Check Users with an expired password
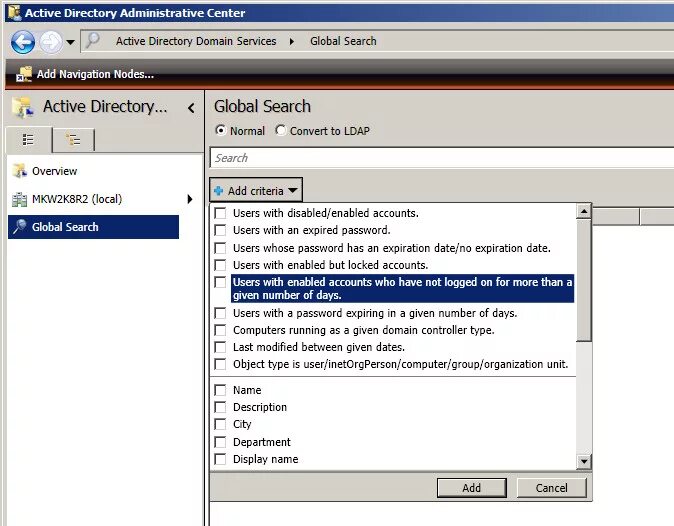The width and height of the screenshot is (674, 526). pyautogui.click(x=220, y=230)
